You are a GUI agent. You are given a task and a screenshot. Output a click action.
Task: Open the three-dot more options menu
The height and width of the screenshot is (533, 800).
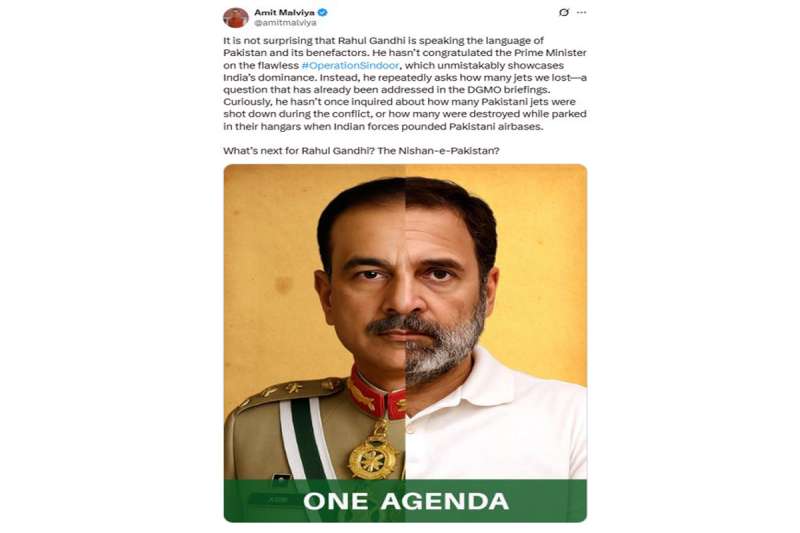point(582,12)
